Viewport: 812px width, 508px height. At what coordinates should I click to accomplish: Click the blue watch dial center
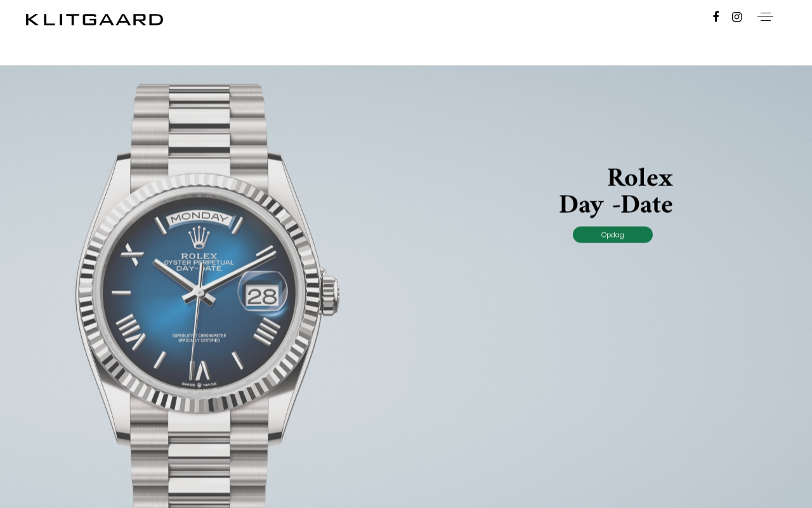pos(199,293)
